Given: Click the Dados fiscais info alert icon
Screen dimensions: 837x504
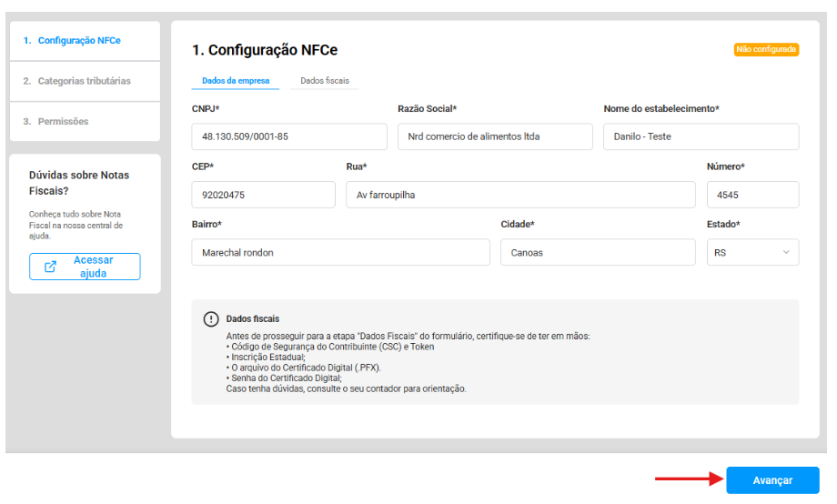Looking at the screenshot, I should point(211,319).
